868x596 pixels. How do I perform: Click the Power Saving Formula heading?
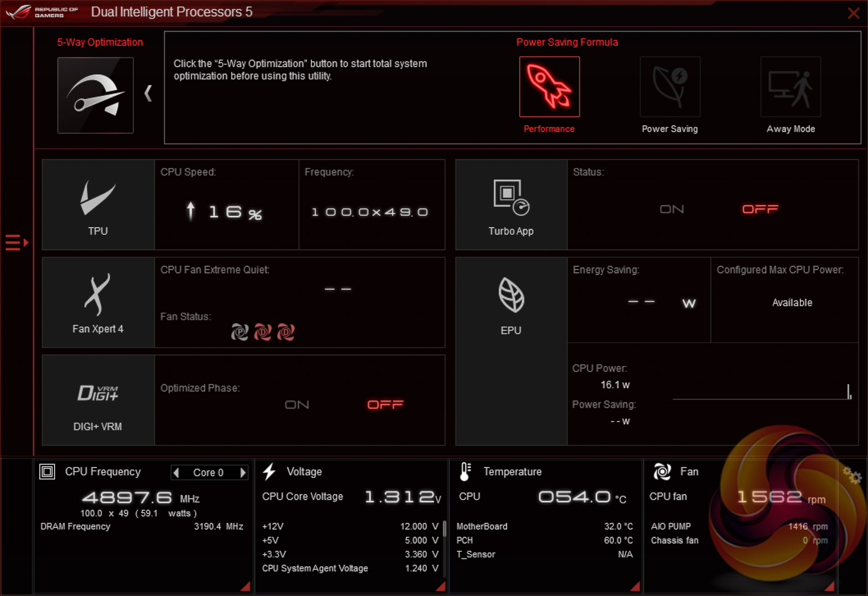[x=567, y=42]
